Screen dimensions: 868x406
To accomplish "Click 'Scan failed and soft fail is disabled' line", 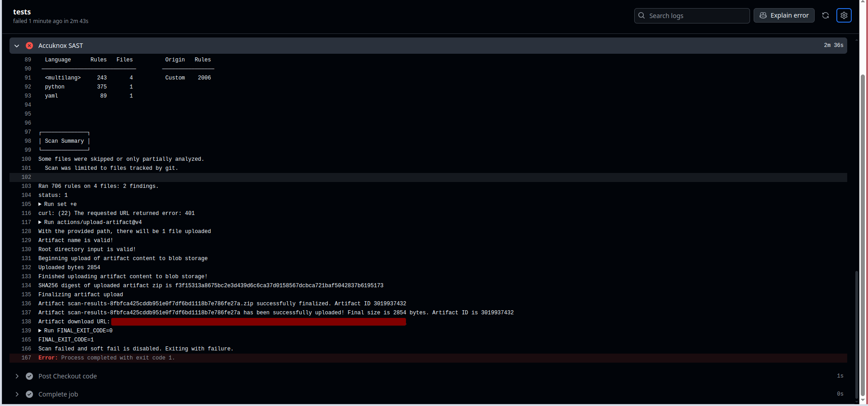I will [136, 349].
